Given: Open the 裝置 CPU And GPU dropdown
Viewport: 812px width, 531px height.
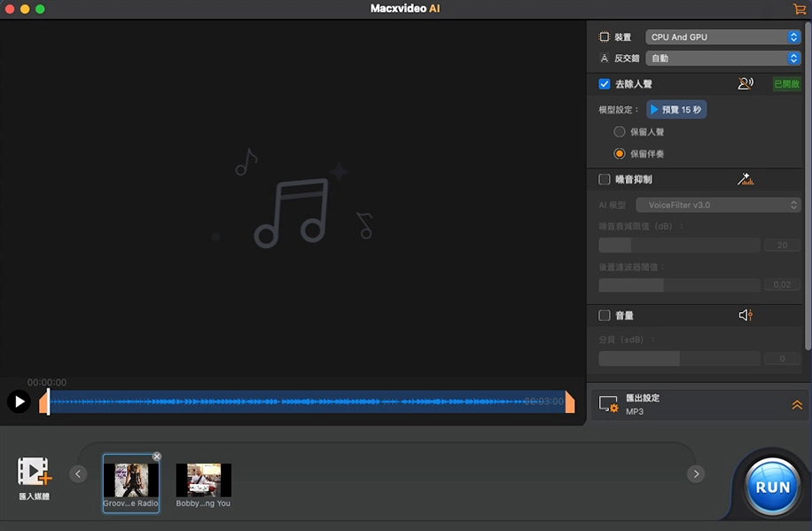Looking at the screenshot, I should 723,37.
